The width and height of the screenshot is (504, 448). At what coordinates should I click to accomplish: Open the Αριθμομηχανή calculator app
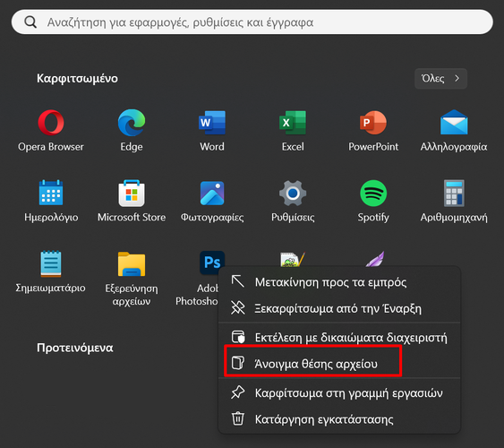[x=454, y=201]
